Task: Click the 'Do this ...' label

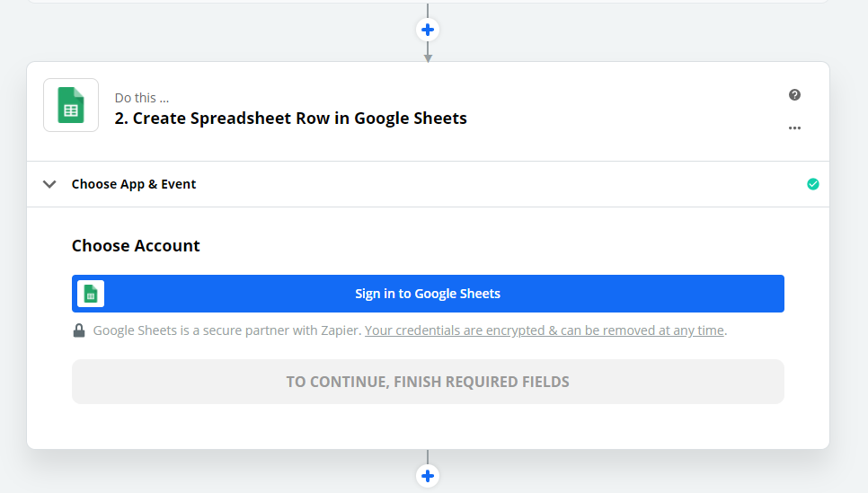Action: click(x=142, y=98)
